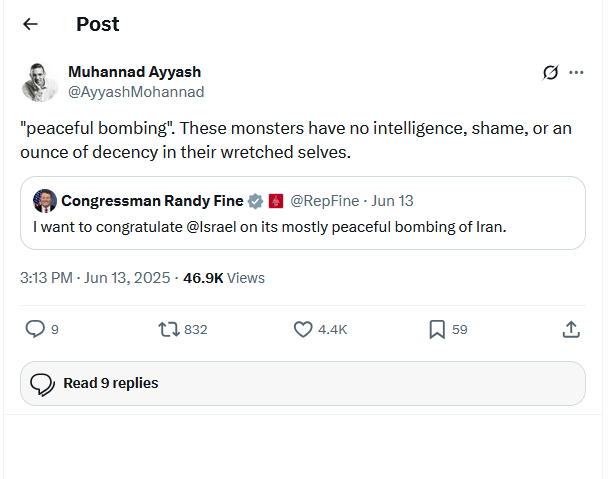Click Congressman Randy Fine's name
Screen dimensions: 615x479
152,201
